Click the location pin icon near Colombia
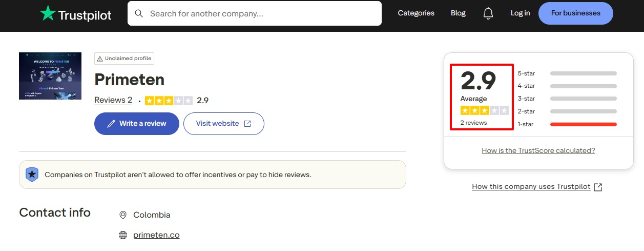This screenshot has height=251, width=644. point(123,215)
